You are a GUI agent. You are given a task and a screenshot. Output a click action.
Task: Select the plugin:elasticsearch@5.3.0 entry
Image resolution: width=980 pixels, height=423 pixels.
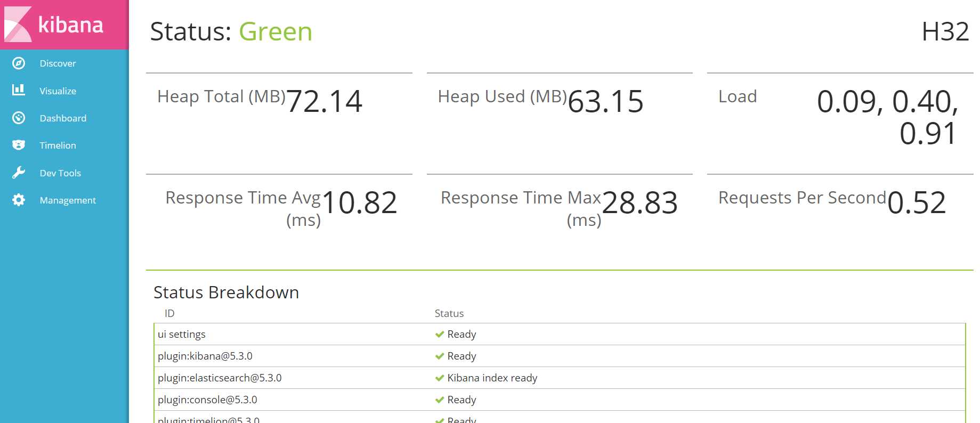tap(220, 378)
